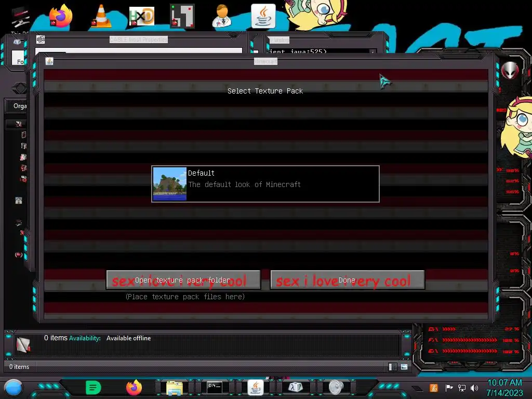Open the Action Center flag tray icon

coord(449,388)
